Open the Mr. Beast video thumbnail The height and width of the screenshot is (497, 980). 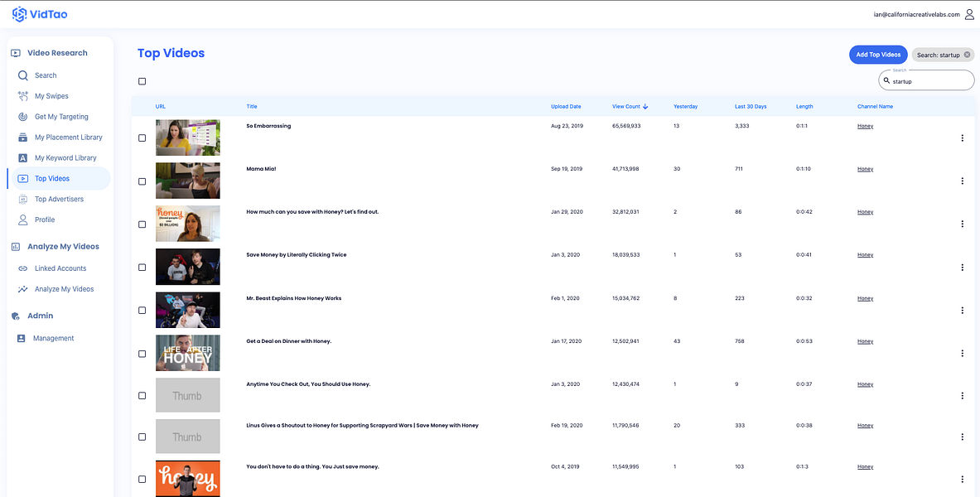point(187,310)
